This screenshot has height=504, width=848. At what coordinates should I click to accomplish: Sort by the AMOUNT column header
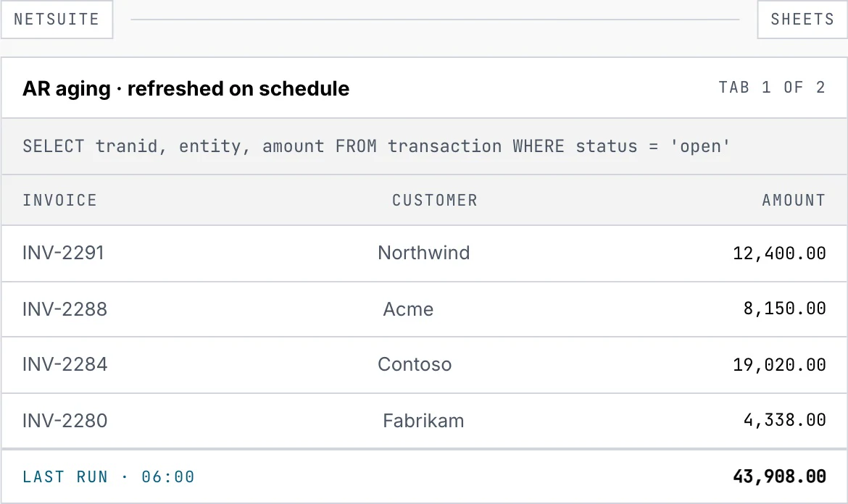(x=794, y=201)
